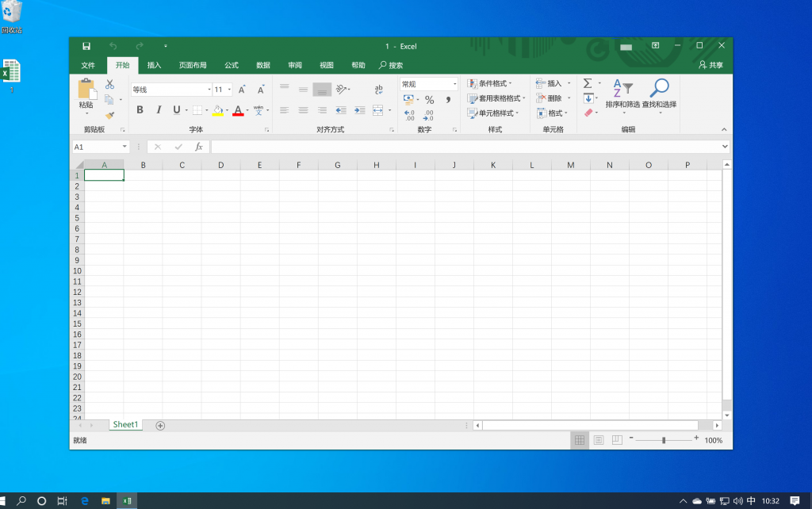Open the font name 等线 dropdown
Image resolution: width=812 pixels, height=509 pixels.
[x=209, y=90]
